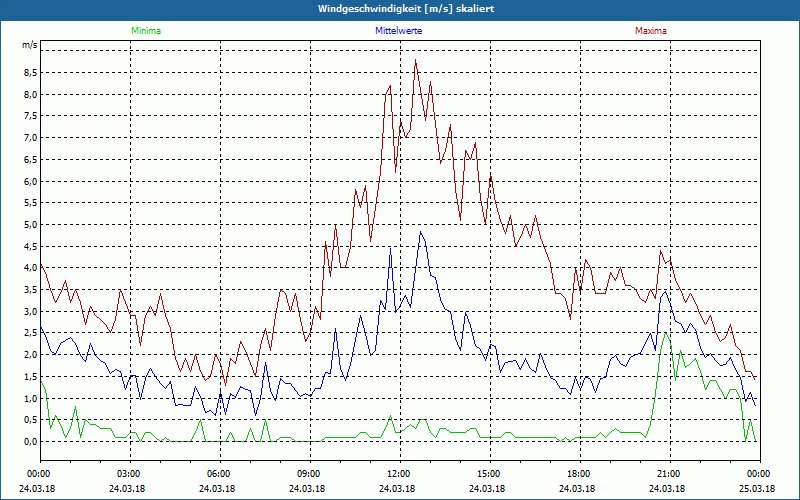The width and height of the screenshot is (800, 500).
Task: Click the green Minima peak near 21:00
Action: coord(665,333)
